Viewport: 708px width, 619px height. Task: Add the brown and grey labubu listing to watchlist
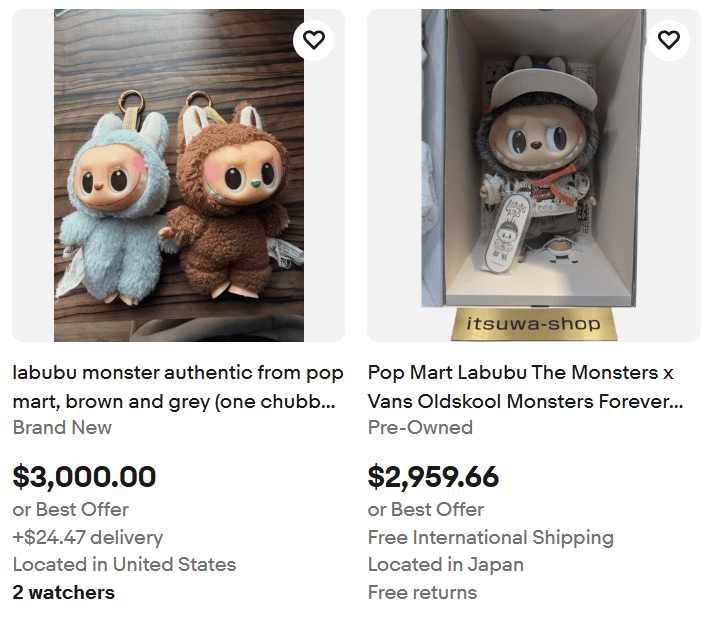tap(314, 40)
